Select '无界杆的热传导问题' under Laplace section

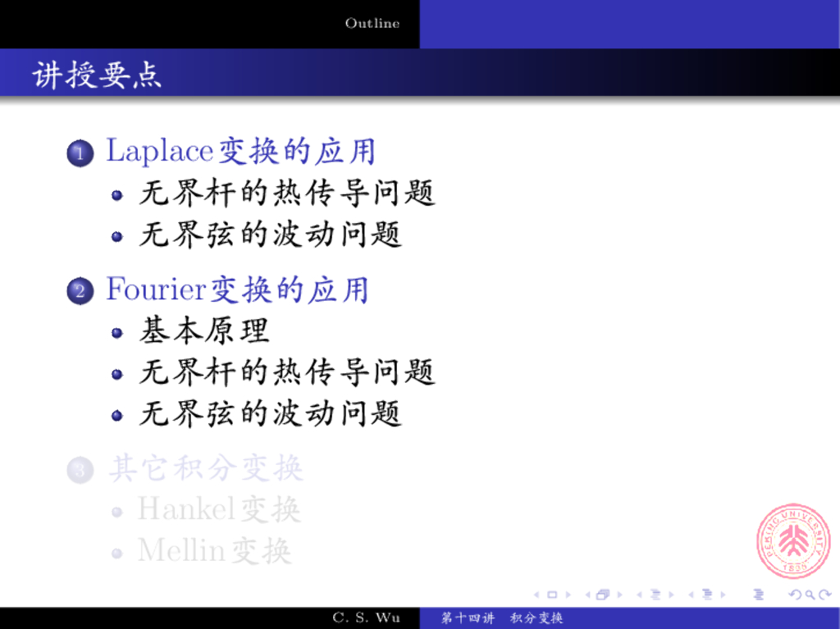point(287,193)
